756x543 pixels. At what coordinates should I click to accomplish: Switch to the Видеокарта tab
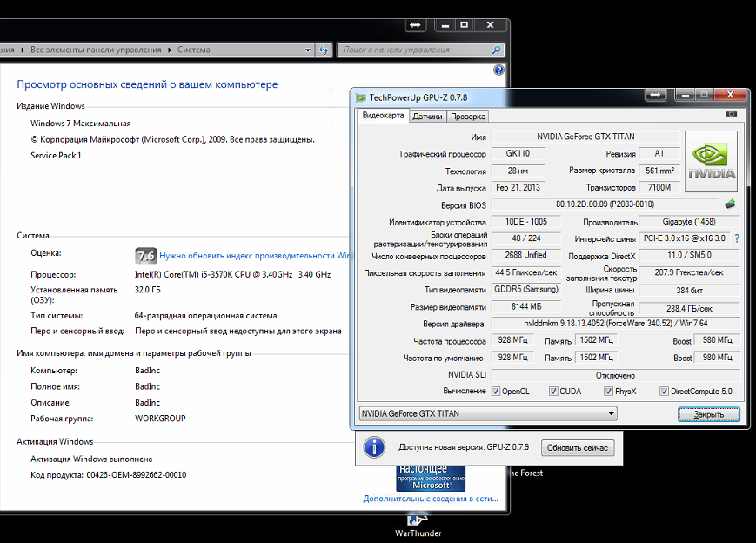(384, 116)
